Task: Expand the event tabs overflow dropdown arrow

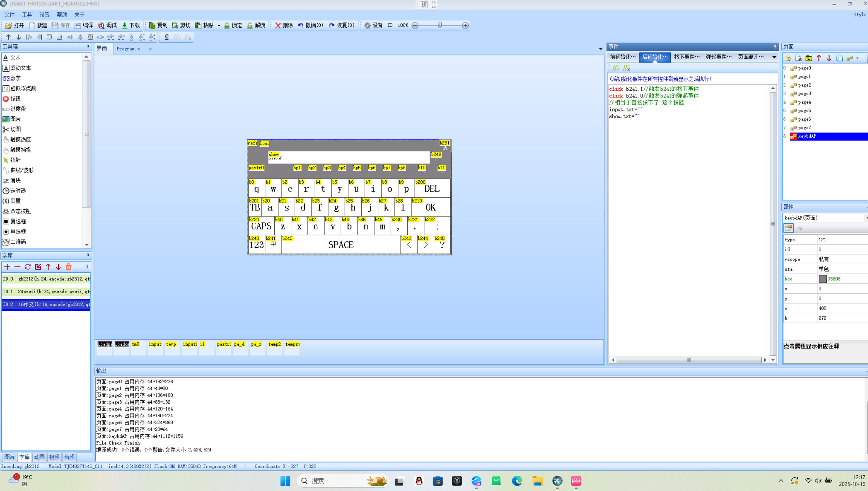Action: pos(774,57)
